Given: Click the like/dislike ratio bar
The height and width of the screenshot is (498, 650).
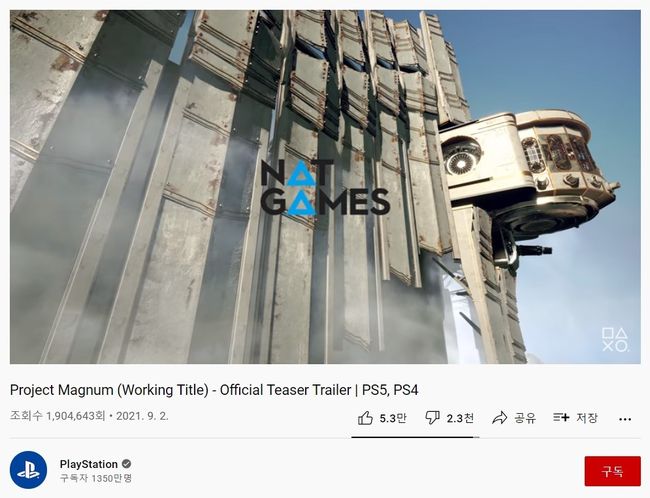Looking at the screenshot, I should pyautogui.click(x=415, y=437).
